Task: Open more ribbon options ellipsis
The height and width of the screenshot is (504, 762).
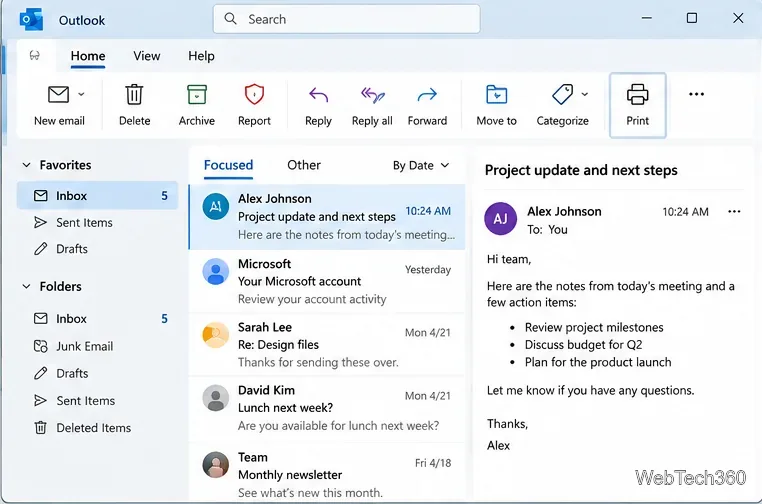Action: tap(696, 94)
